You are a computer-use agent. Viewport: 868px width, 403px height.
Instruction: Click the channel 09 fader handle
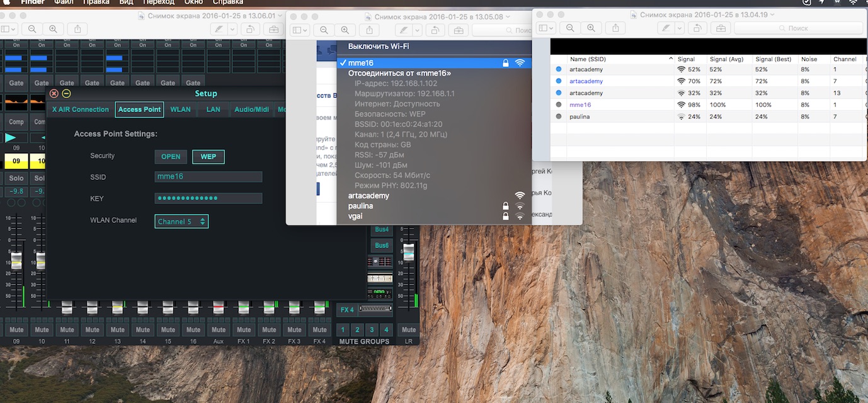16,260
